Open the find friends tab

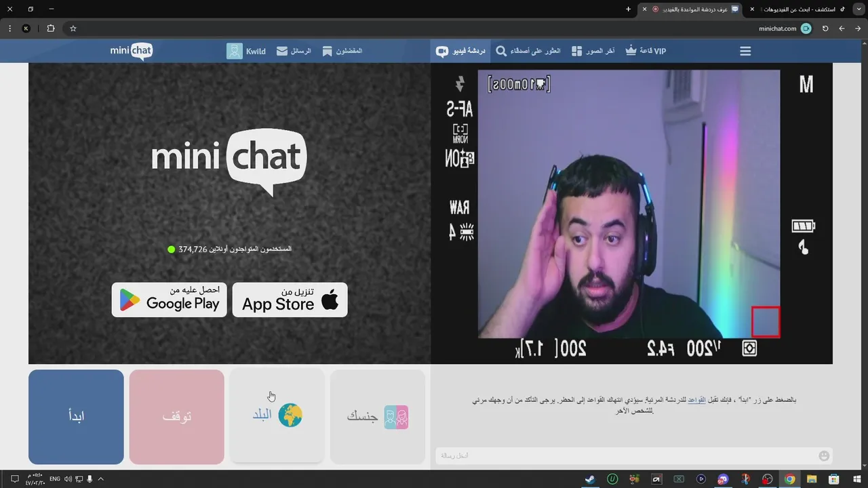[528, 51]
